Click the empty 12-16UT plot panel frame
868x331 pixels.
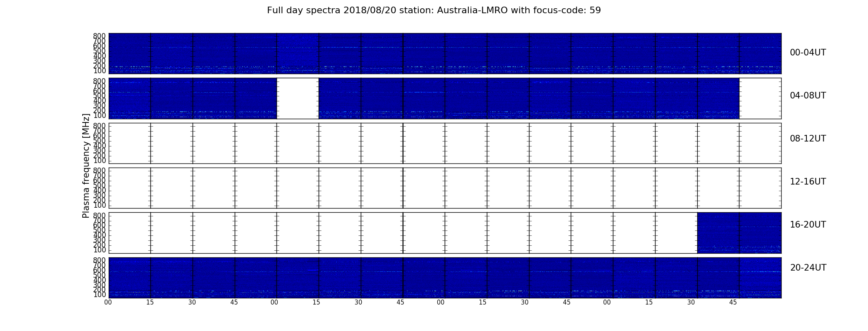445,188
